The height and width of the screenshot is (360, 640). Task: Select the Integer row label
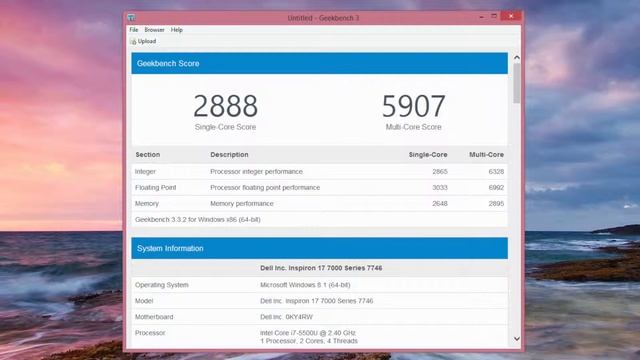(x=145, y=171)
